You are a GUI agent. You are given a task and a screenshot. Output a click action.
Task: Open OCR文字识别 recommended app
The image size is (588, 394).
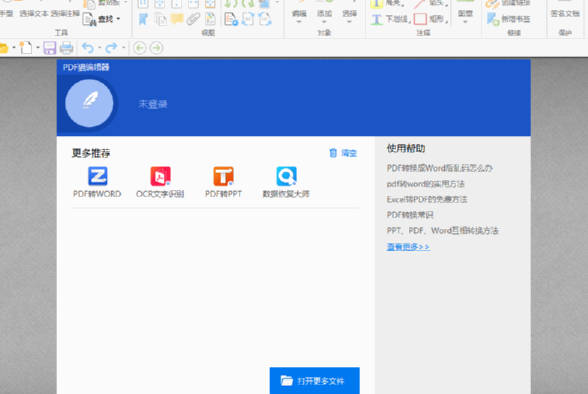click(x=160, y=182)
